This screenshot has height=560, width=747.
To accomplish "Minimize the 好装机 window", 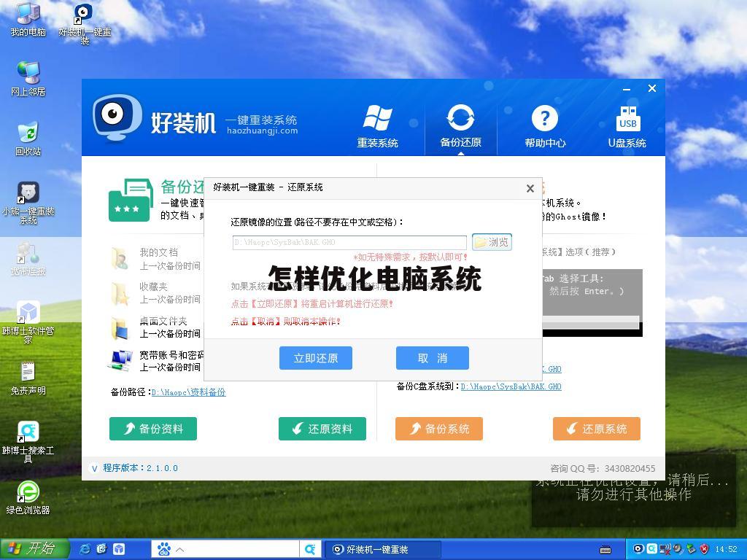I will pos(627,89).
